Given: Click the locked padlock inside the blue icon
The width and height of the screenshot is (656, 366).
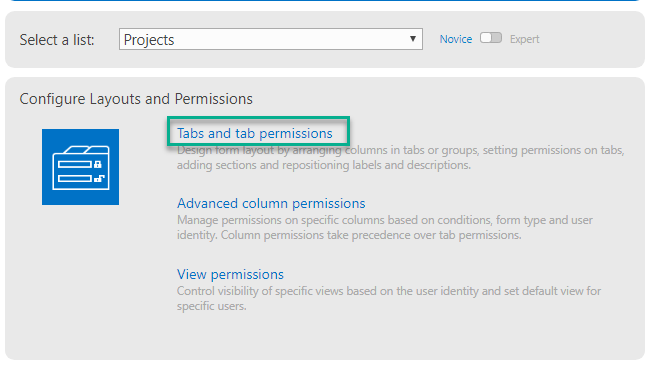Looking at the screenshot, I should (x=98, y=164).
